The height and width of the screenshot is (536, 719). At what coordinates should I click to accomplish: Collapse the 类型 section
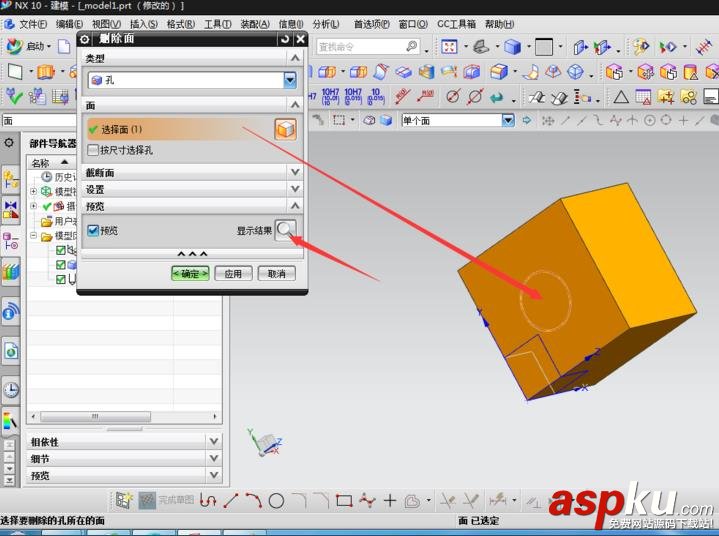[295, 58]
